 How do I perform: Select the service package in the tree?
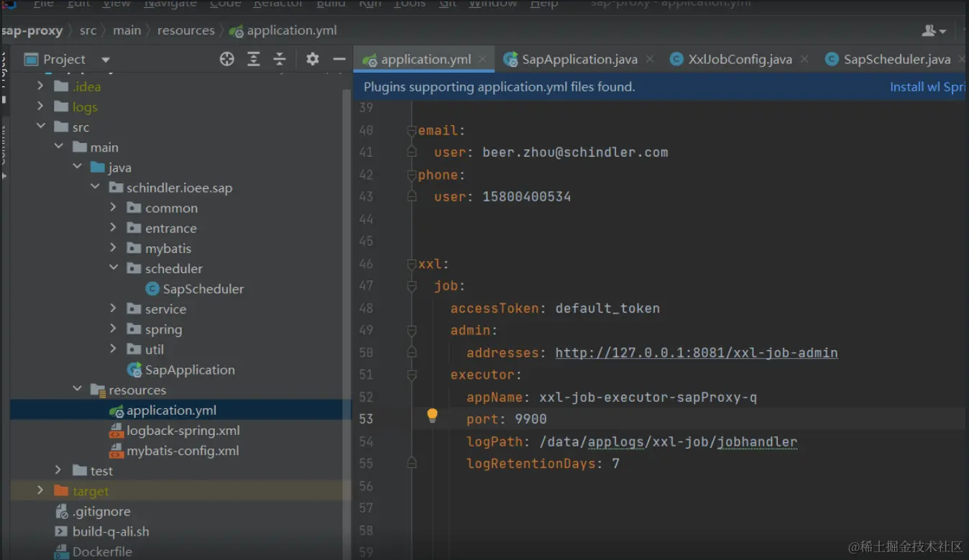165,309
